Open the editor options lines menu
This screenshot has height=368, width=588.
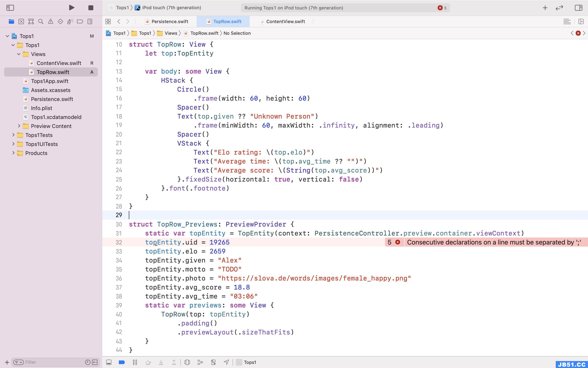567,21
